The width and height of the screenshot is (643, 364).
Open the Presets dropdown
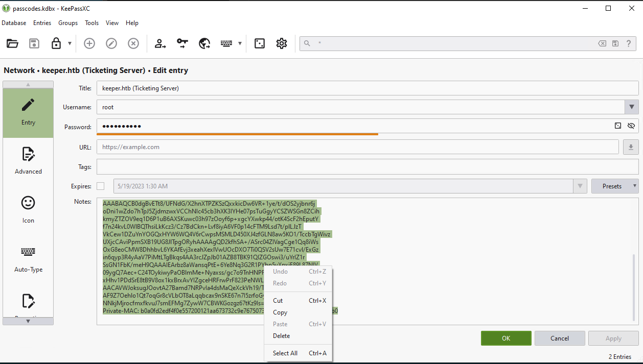pos(615,186)
